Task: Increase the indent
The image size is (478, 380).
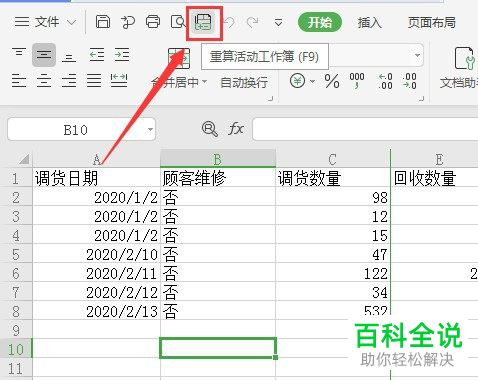Action: click(122, 55)
